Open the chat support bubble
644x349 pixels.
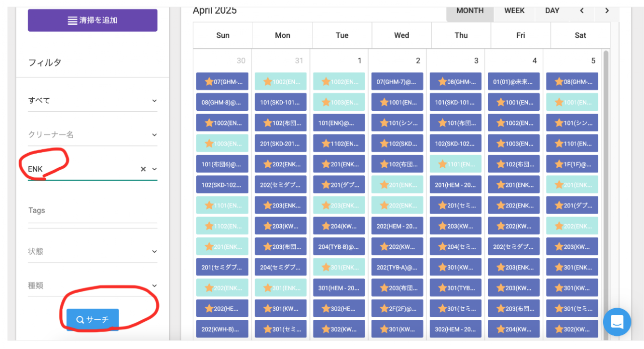(617, 322)
